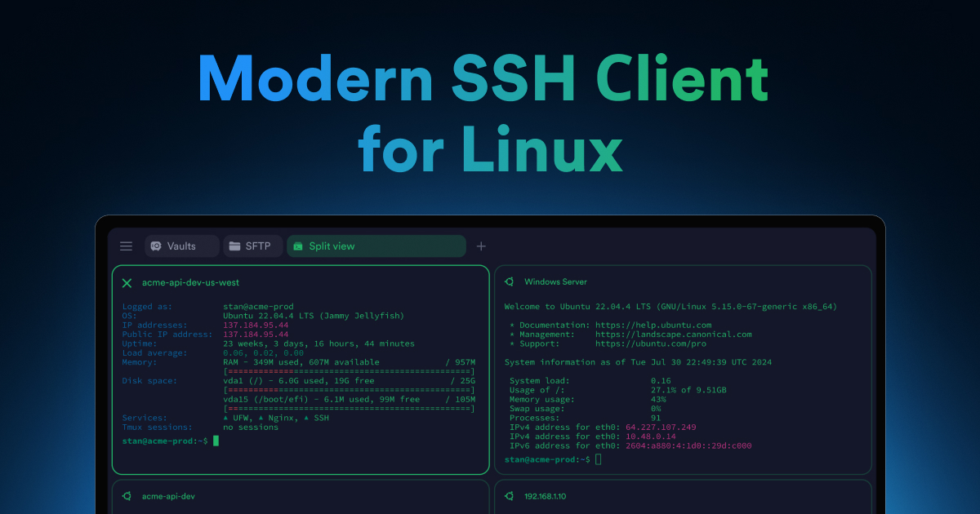
Task: Add a new tab with plus icon
Action: pos(481,246)
